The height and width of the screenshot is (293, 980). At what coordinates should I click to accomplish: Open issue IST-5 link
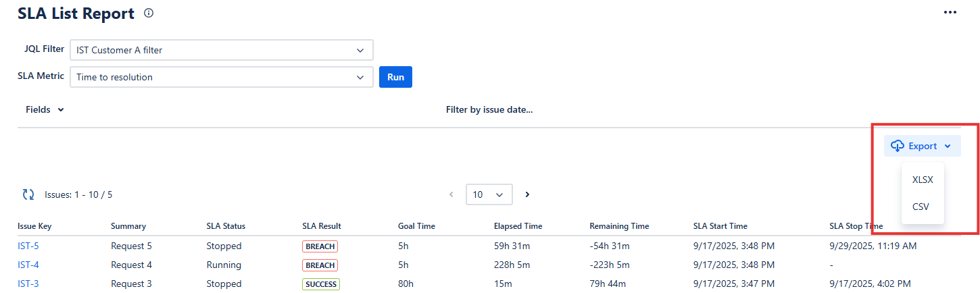pos(28,246)
